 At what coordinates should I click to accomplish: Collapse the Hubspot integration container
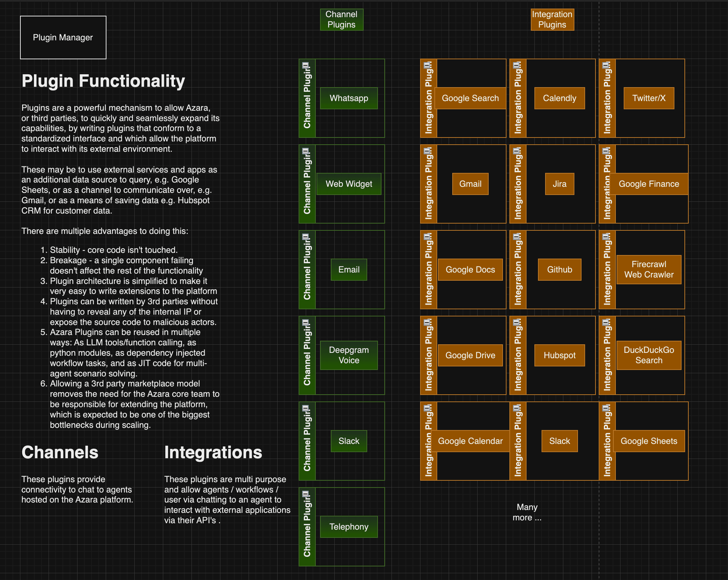pos(516,322)
